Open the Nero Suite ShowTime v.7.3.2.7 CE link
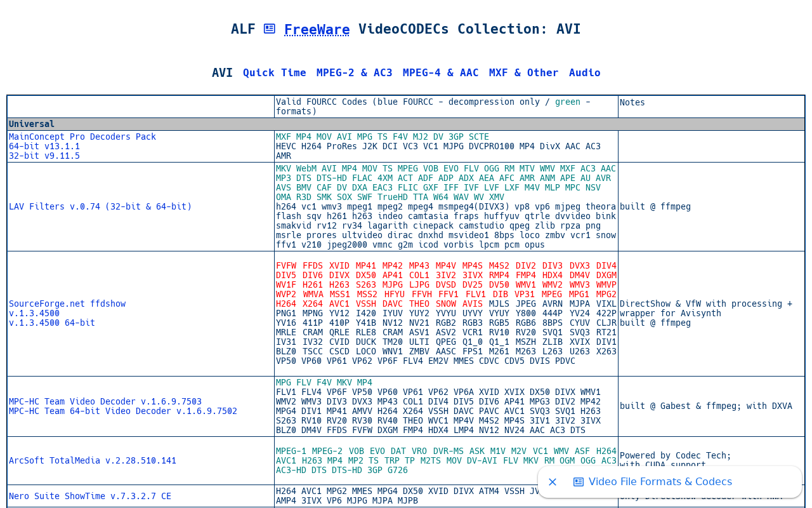 pos(90,496)
